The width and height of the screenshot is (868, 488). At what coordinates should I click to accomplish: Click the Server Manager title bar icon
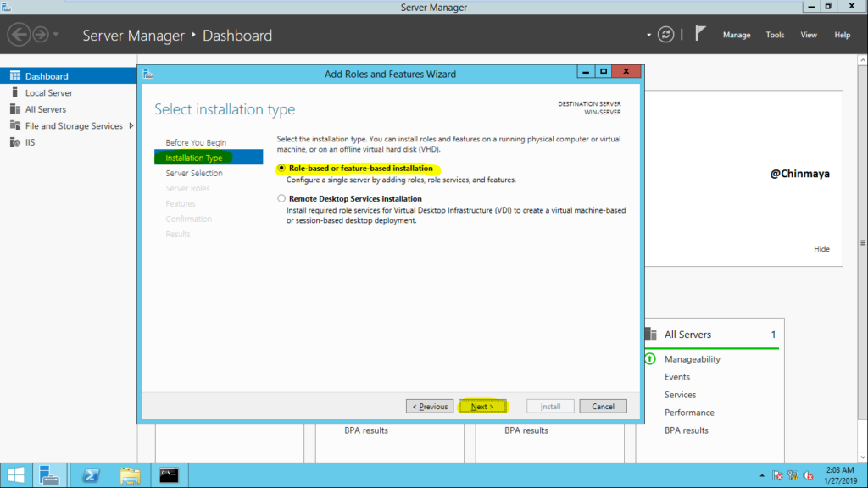[6, 7]
